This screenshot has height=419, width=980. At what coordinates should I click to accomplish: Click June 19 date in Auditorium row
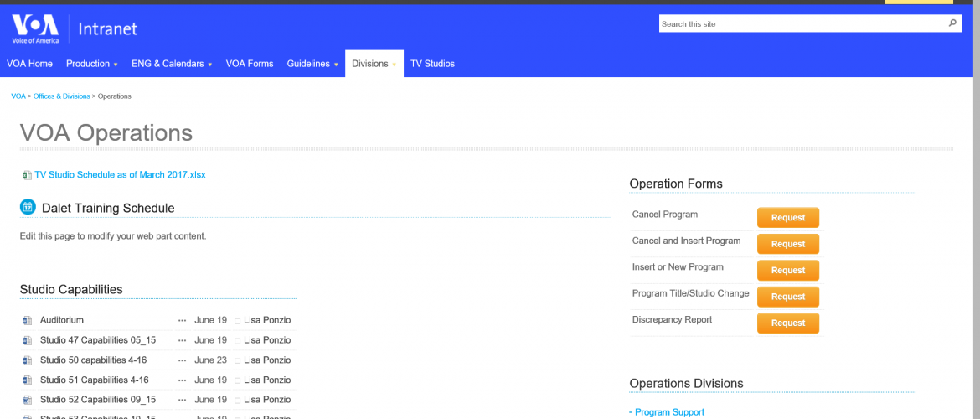point(210,320)
